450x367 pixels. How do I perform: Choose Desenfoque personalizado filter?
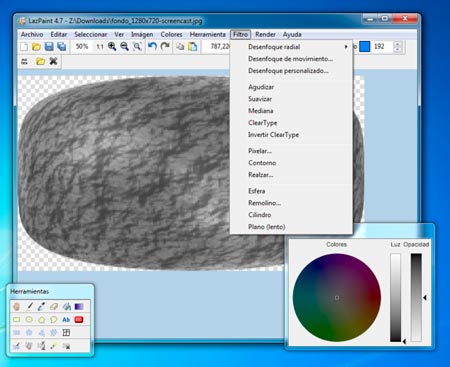point(291,71)
